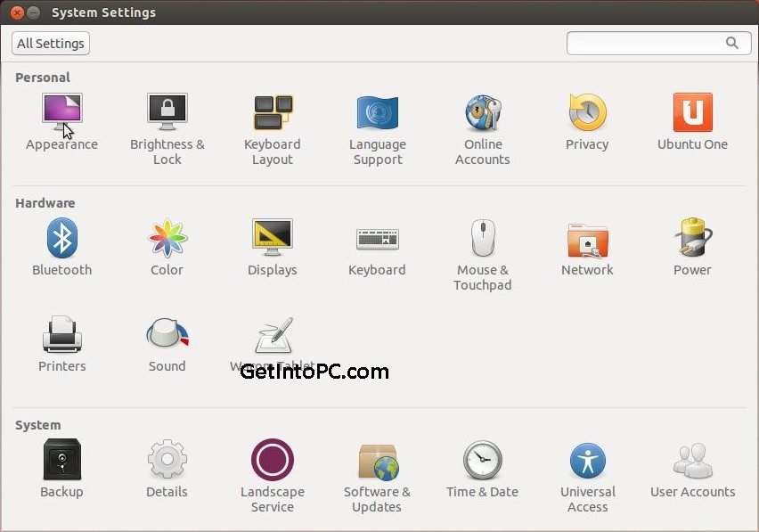The height and width of the screenshot is (532, 759).
Task: Open Displays configuration
Action: tap(272, 237)
